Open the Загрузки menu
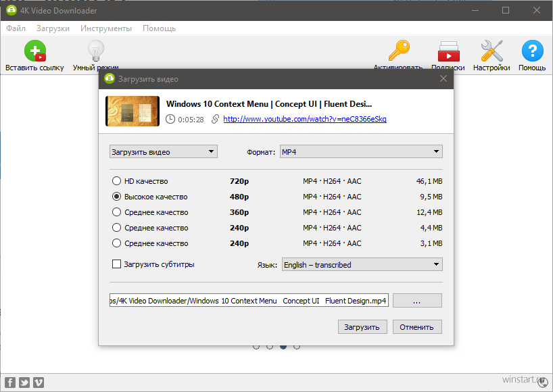The height and width of the screenshot is (392, 553). (x=53, y=28)
